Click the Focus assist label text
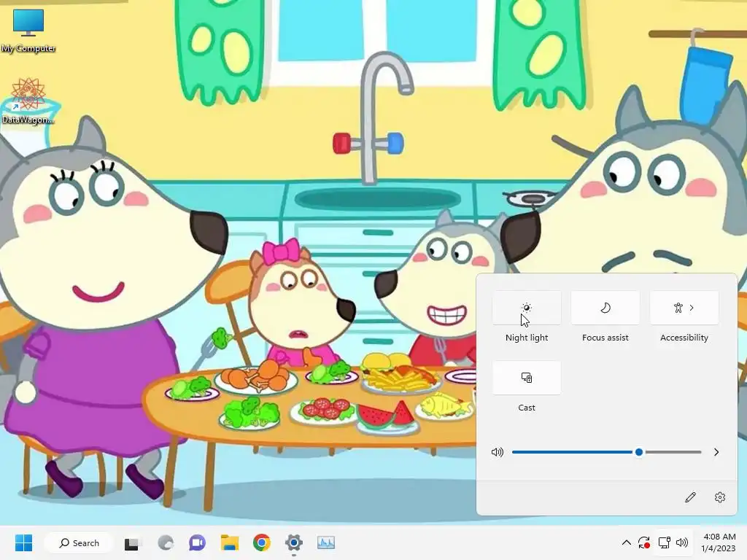Viewport: 747px width, 560px height. point(605,338)
